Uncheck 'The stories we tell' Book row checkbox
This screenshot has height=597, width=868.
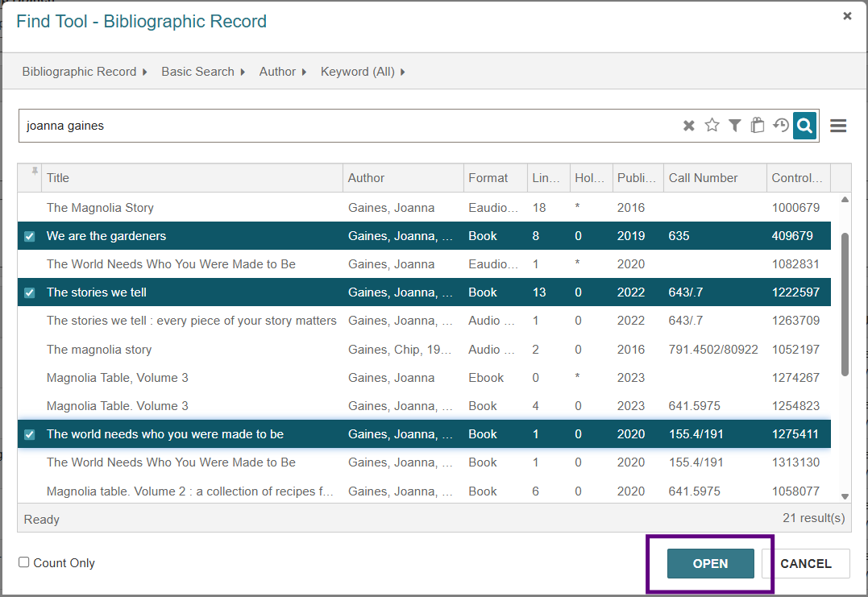[30, 292]
